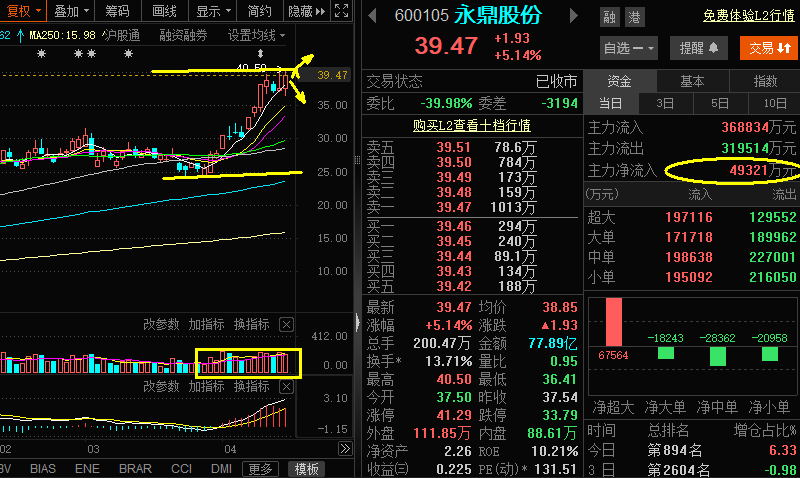Click the 提醒 alert button

tap(698, 48)
